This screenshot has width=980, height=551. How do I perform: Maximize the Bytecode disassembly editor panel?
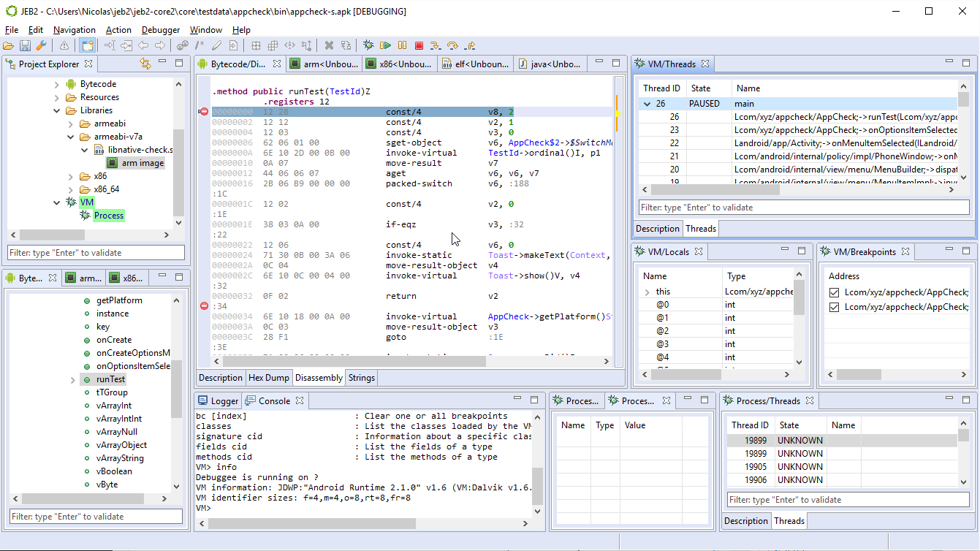616,63
